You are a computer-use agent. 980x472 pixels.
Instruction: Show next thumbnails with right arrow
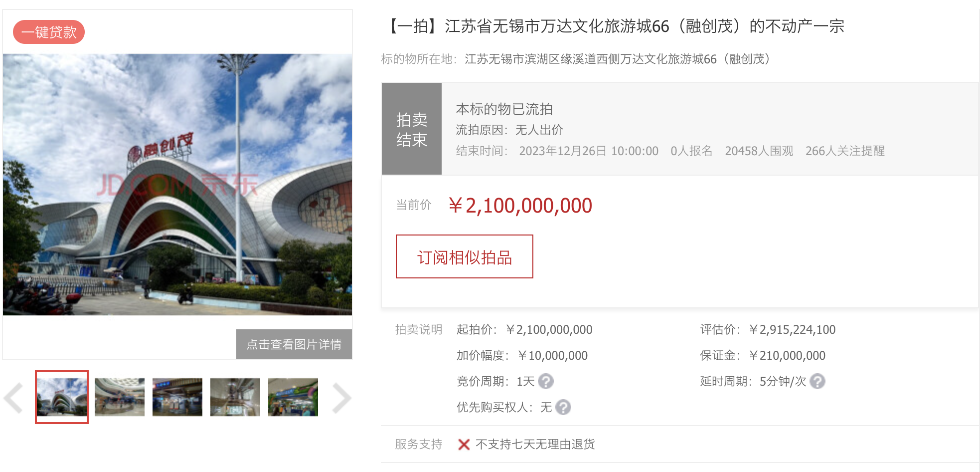tap(341, 398)
